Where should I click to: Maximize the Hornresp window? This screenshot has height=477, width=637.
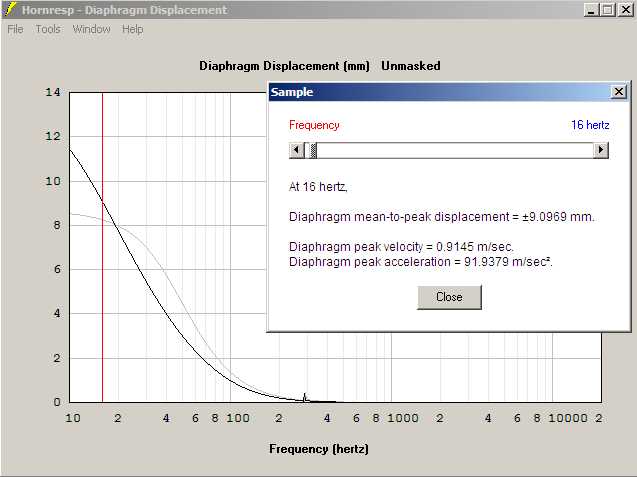tap(608, 10)
